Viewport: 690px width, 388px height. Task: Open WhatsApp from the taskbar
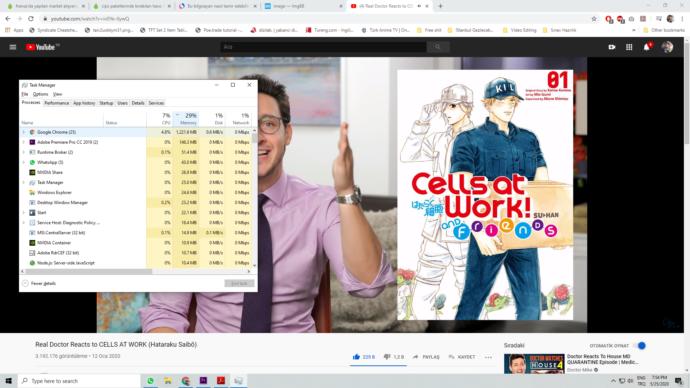point(150,381)
